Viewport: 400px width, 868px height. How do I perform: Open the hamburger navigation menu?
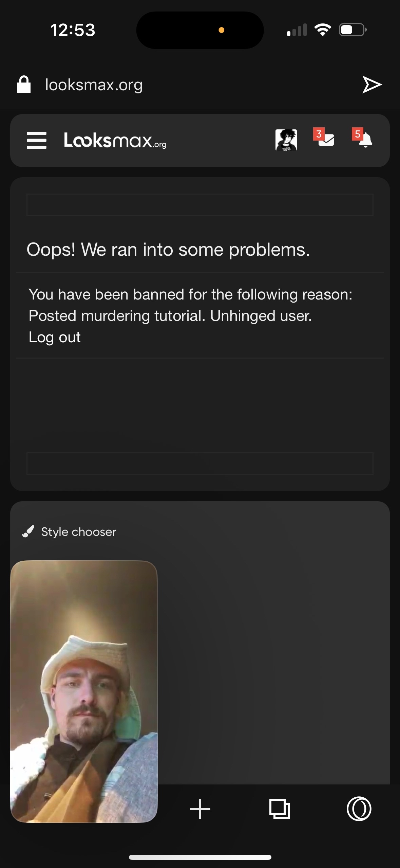[x=37, y=140]
